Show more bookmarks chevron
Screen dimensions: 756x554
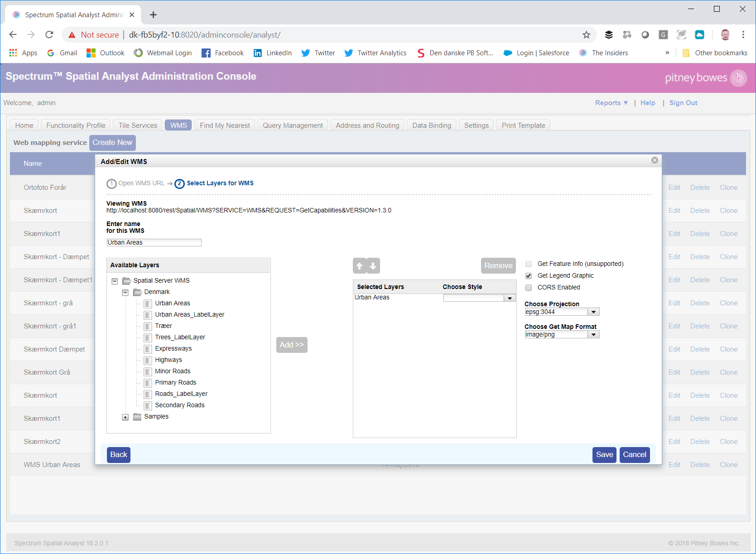coord(667,53)
